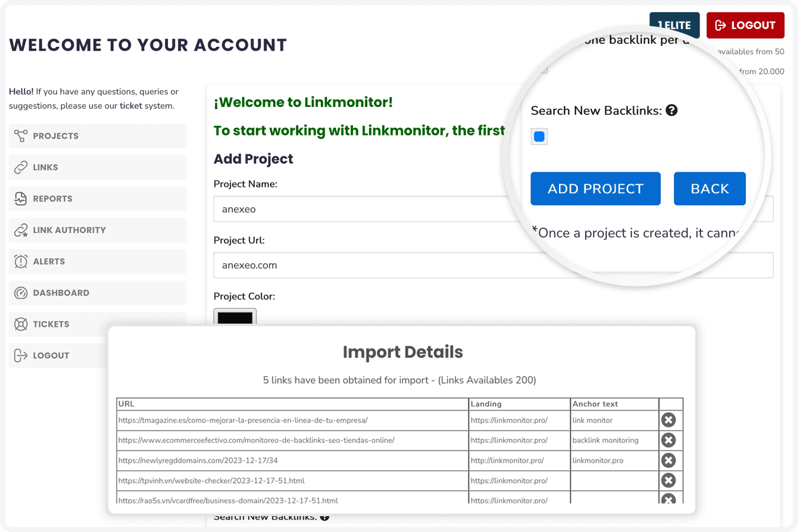
Task: Remove the ecommerceefectivo.com link row
Action: coord(669,440)
